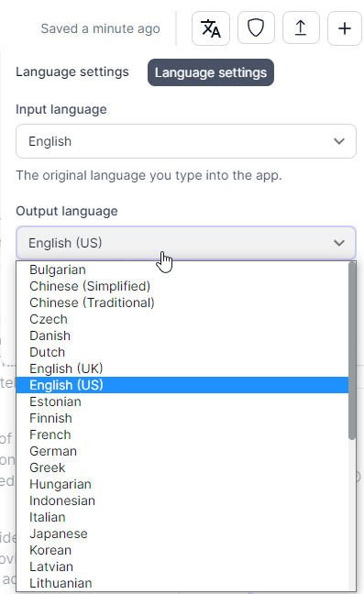Collapse the Output language English (US) dropdown
The height and width of the screenshot is (594, 364).
(186, 243)
